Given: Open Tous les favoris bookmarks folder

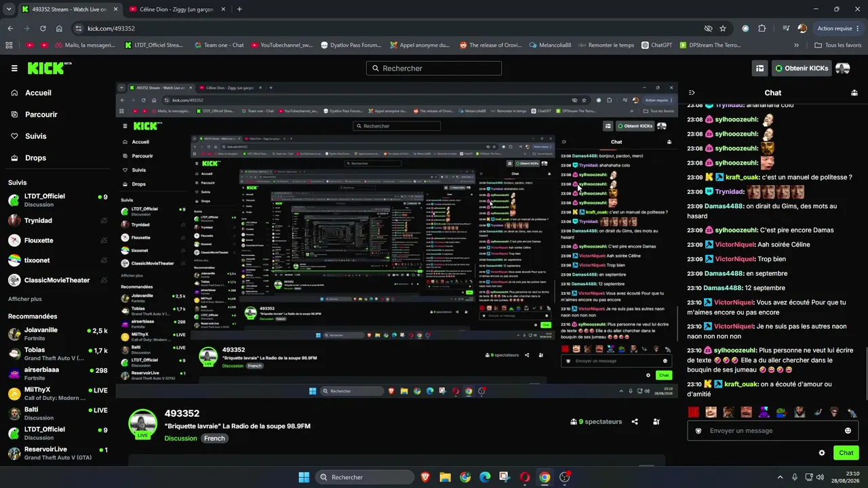Looking at the screenshot, I should (837, 45).
